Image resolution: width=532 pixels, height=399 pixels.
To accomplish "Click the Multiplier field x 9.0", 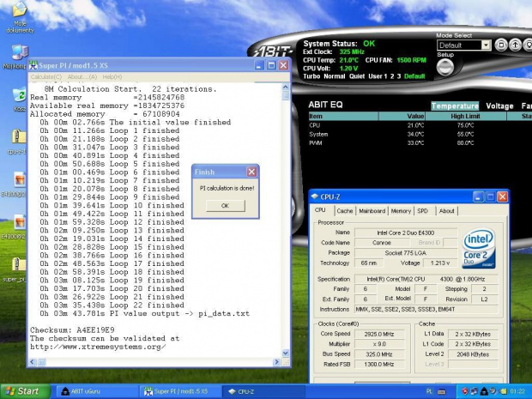I will tap(379, 344).
